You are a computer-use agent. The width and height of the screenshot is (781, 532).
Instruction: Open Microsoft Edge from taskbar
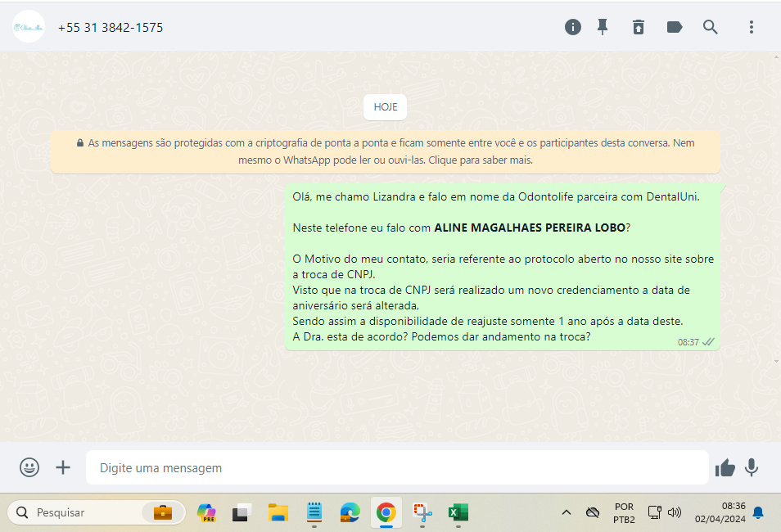350,512
